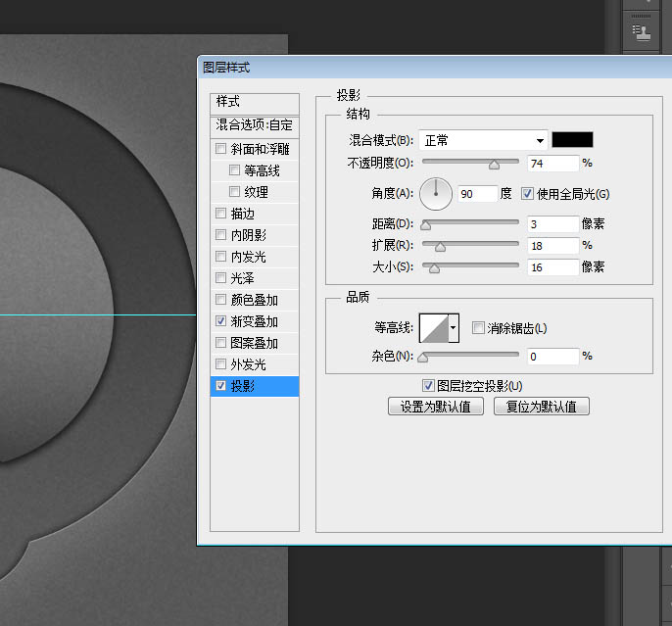
Task: Click the distance field showing 3
Action: tap(553, 224)
